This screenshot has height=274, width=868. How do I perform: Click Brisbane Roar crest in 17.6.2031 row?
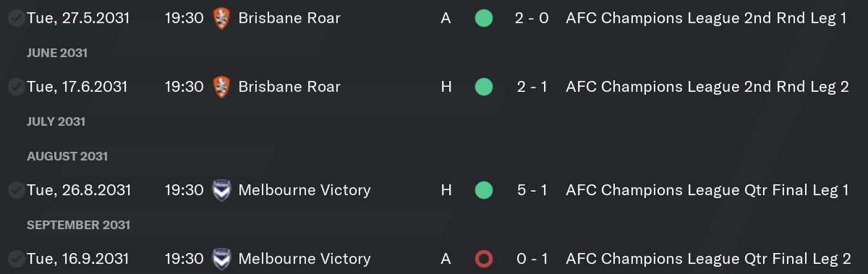click(x=221, y=87)
